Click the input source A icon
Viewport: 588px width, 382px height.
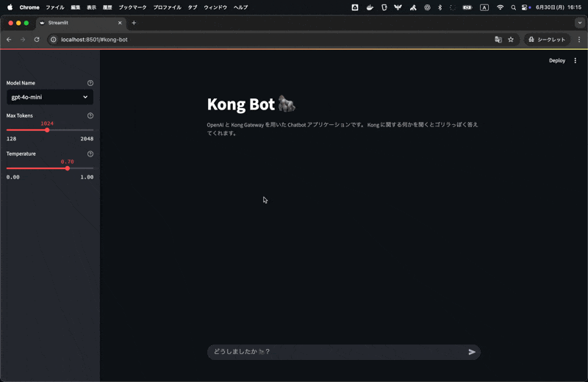coord(484,7)
